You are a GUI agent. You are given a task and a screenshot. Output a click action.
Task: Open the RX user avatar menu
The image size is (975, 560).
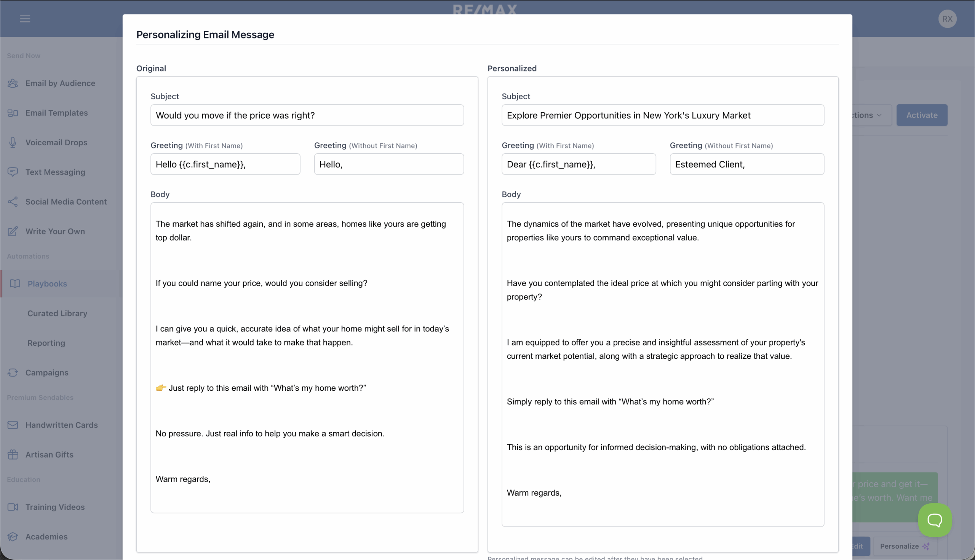click(947, 19)
